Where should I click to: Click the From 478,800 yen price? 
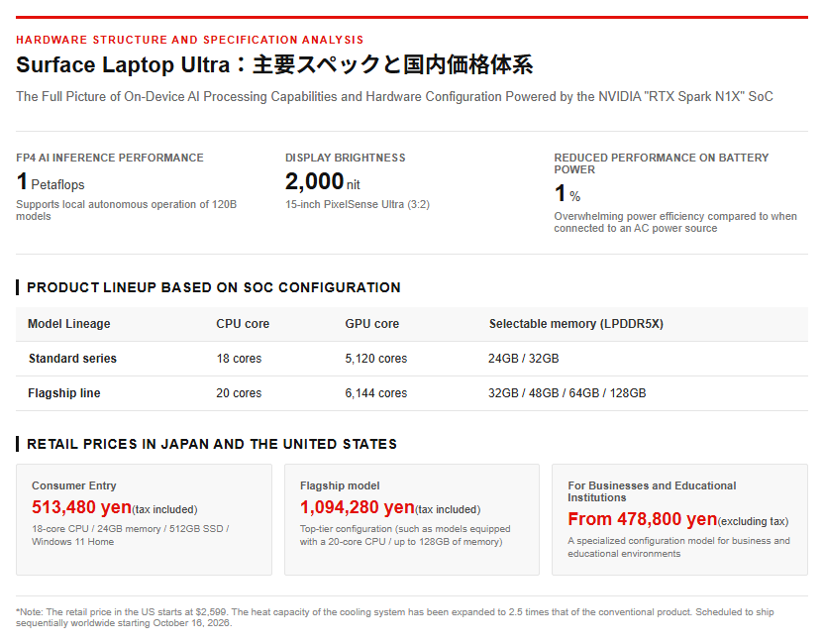click(642, 519)
